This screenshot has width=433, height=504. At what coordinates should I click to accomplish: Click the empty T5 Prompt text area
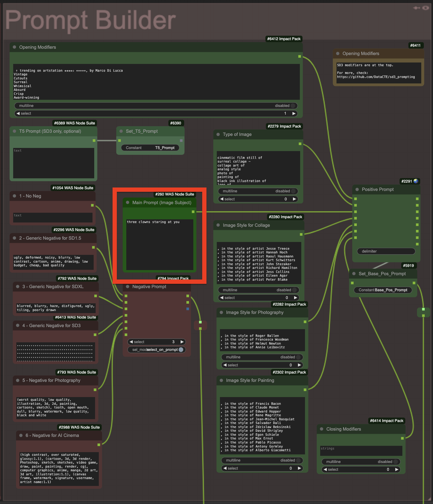[x=54, y=163]
